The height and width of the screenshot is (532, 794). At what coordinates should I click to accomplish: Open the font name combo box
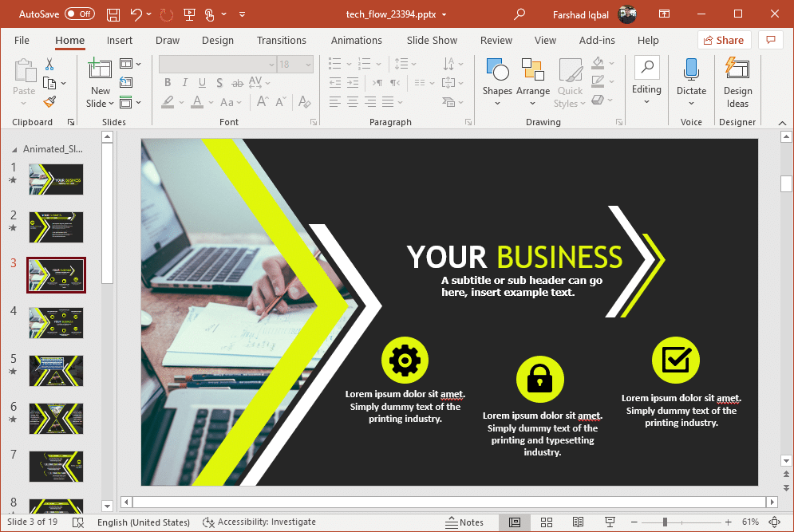(218, 65)
